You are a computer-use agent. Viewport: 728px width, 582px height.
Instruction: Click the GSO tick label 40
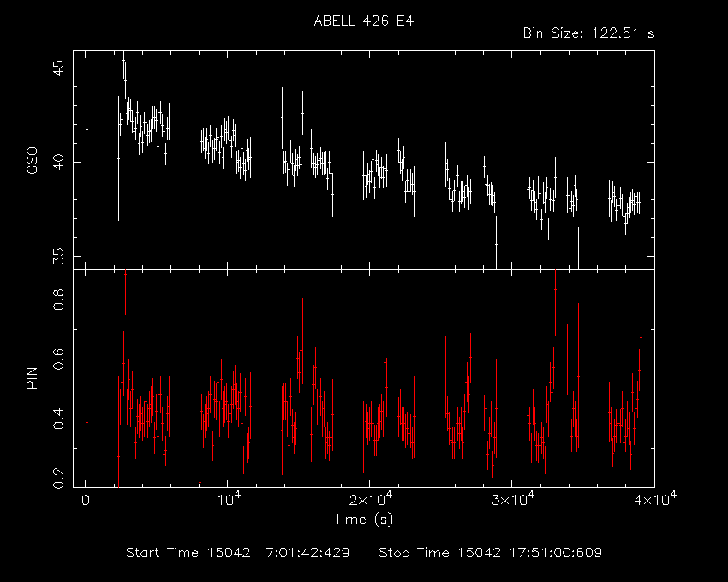[x=60, y=162]
